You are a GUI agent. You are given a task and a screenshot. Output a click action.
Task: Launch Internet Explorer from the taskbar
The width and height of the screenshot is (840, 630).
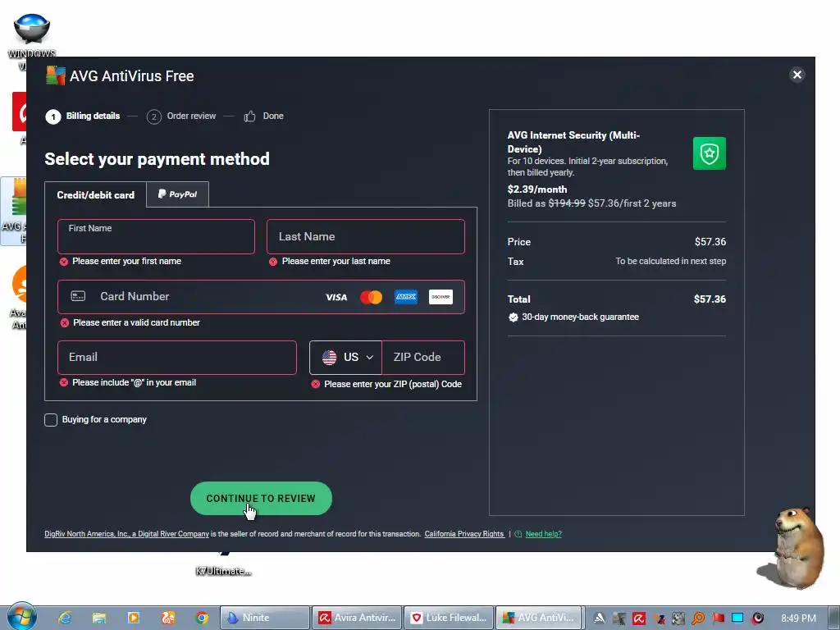tap(65, 618)
